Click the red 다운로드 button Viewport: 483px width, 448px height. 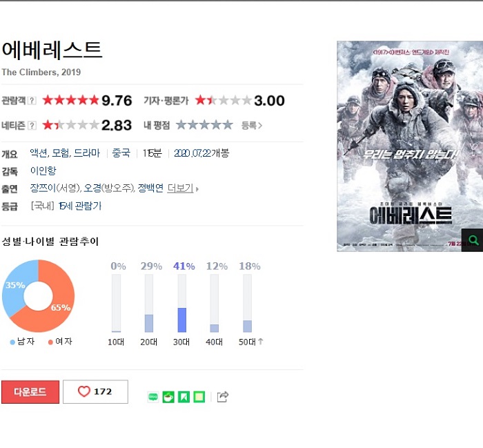30,392
